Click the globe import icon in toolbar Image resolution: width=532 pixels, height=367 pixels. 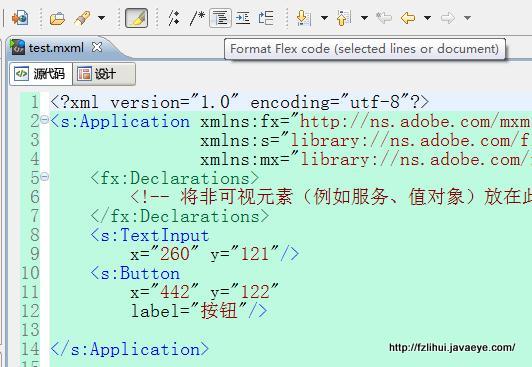(x=20, y=18)
